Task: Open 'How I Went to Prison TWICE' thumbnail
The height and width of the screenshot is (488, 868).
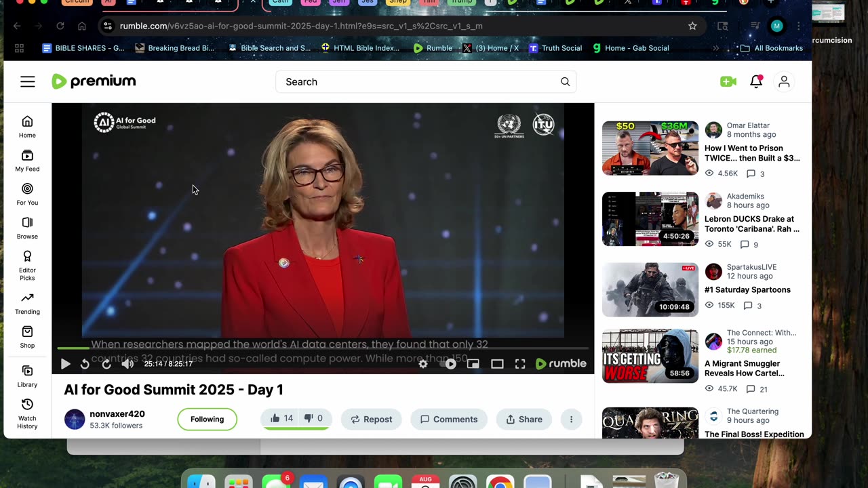Action: 650,148
